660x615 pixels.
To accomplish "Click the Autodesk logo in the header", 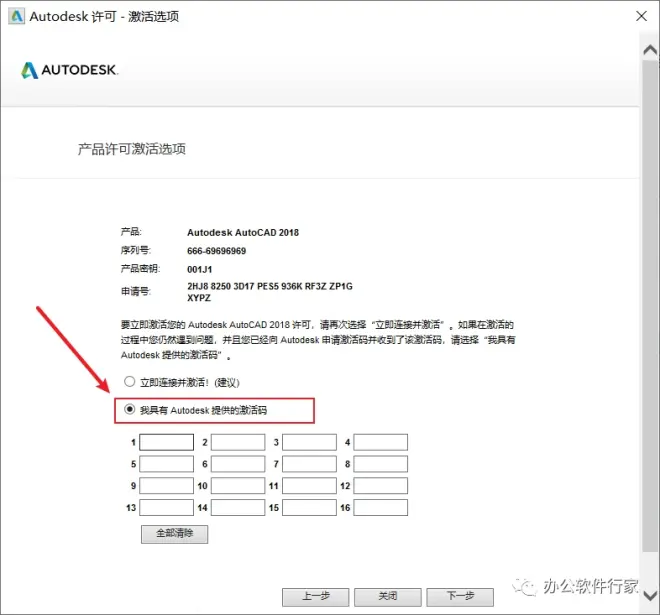I will pos(68,70).
